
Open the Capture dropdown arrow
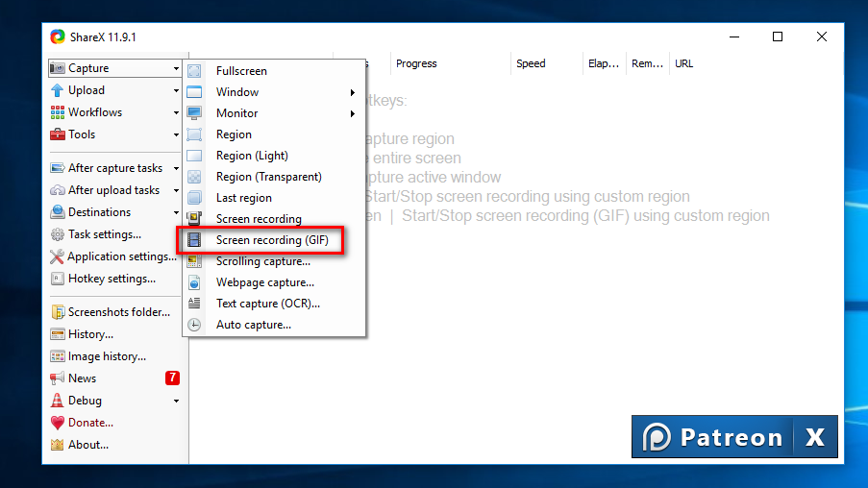tap(176, 68)
